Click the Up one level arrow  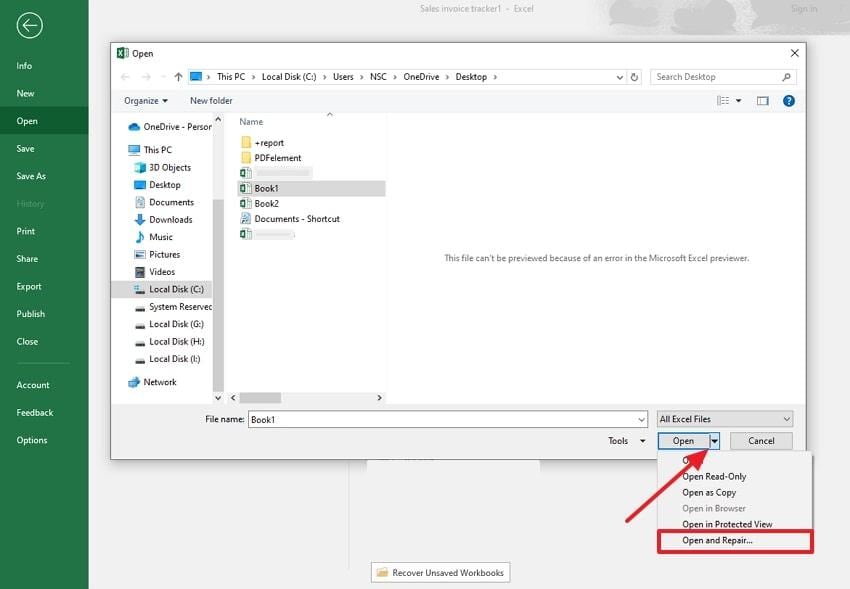(x=178, y=77)
